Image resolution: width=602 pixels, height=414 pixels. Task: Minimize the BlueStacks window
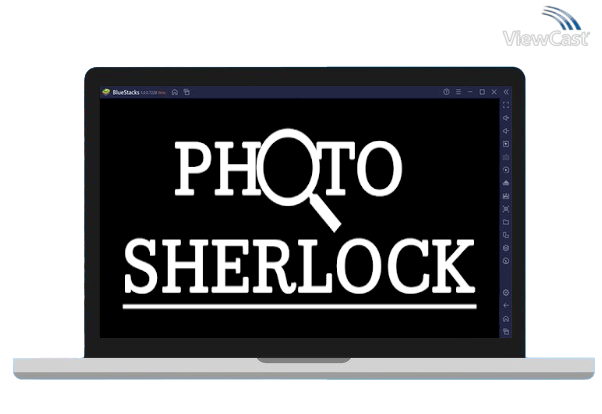click(470, 92)
